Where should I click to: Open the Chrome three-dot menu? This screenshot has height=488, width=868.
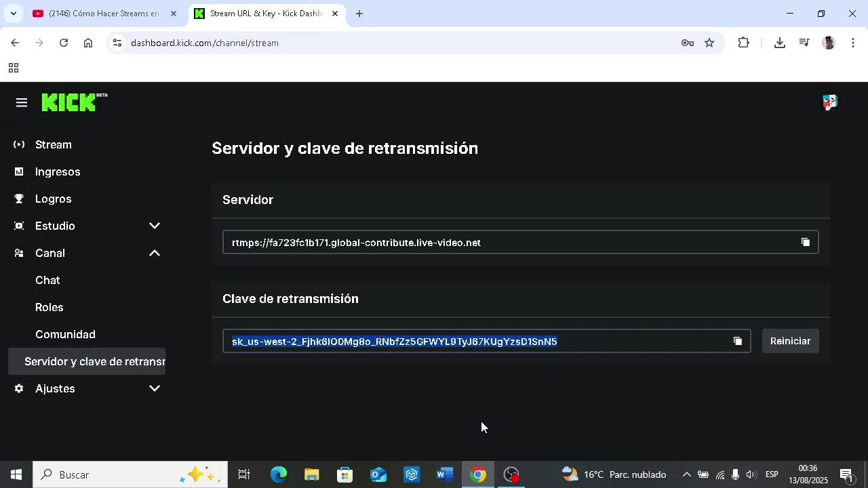(853, 43)
